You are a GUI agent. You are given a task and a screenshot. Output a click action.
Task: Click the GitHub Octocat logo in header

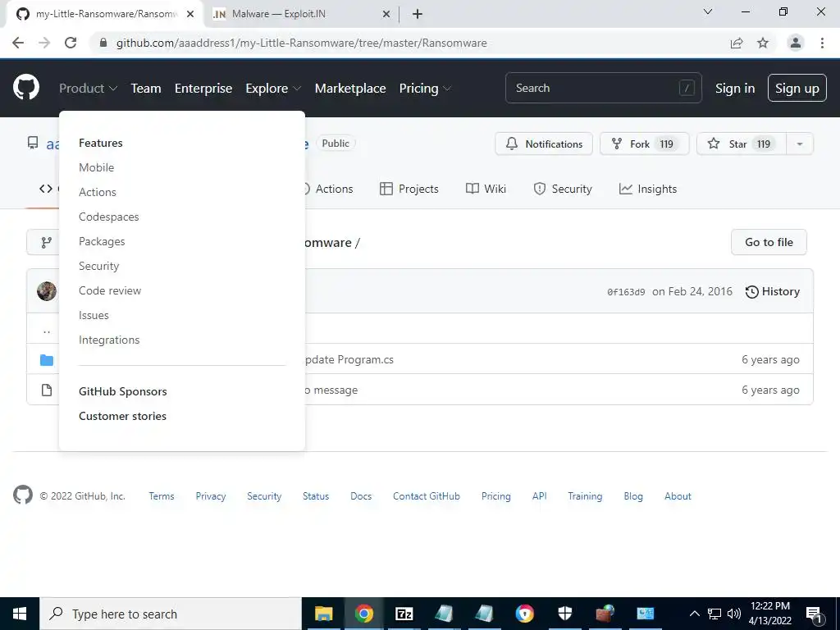coord(25,88)
